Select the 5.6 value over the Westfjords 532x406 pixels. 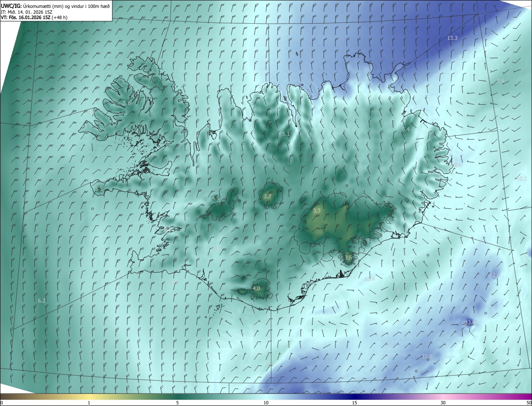pyautogui.click(x=127, y=103)
